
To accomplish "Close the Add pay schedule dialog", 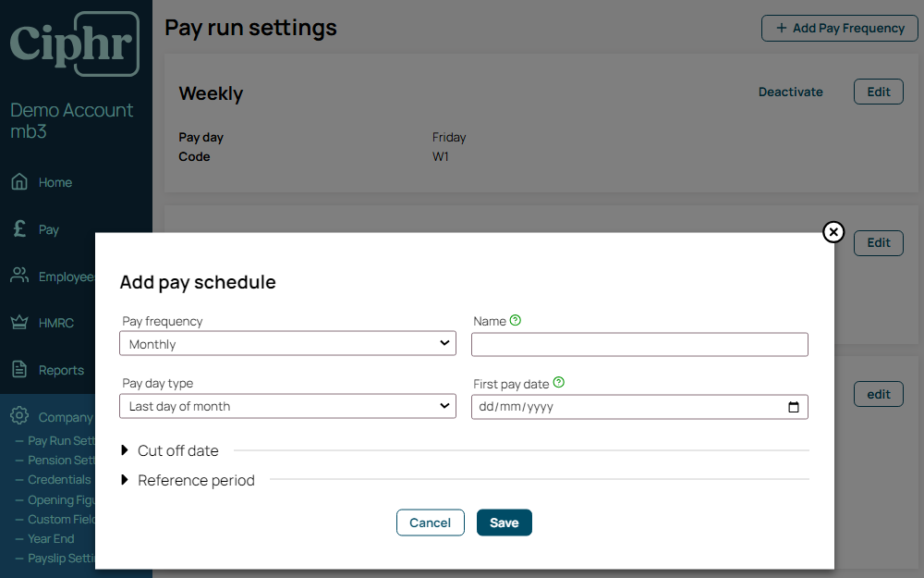I will tap(833, 232).
